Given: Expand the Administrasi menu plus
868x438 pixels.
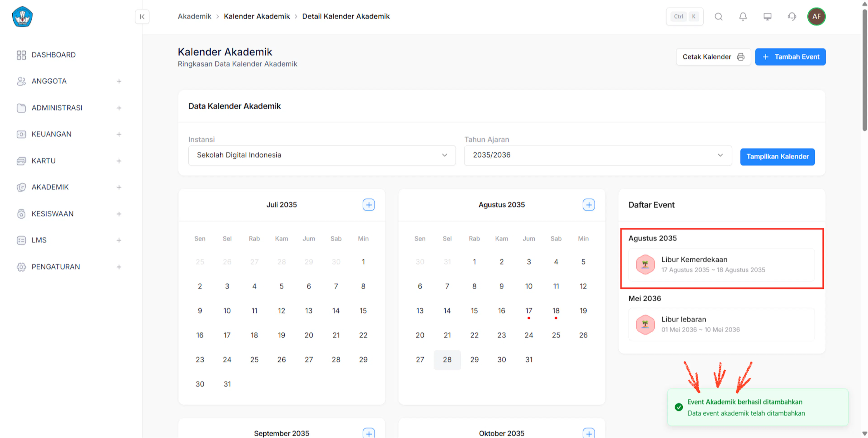Looking at the screenshot, I should [119, 108].
